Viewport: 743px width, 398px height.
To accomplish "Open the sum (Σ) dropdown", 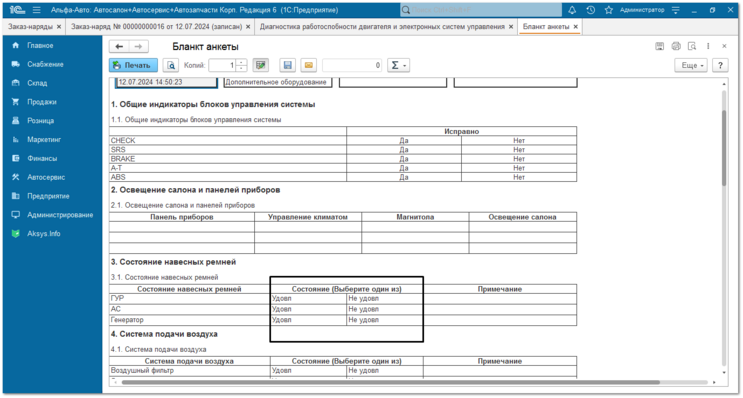I will (x=399, y=65).
